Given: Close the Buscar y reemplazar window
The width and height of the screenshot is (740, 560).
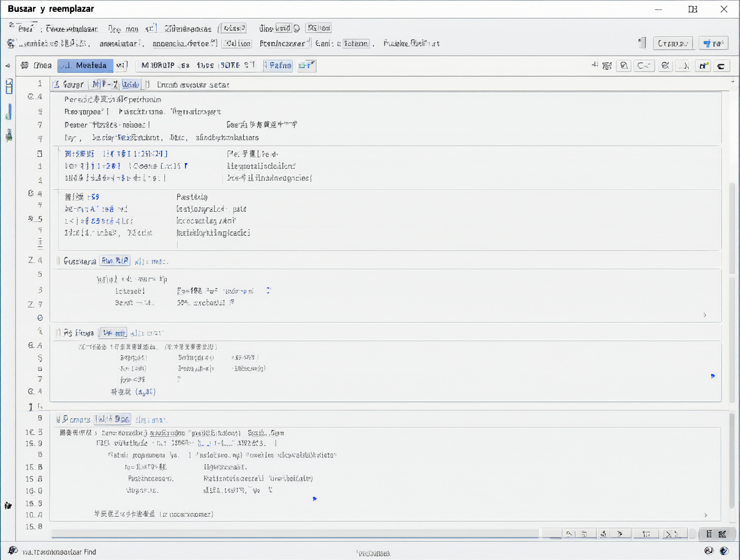Looking at the screenshot, I should (x=724, y=9).
